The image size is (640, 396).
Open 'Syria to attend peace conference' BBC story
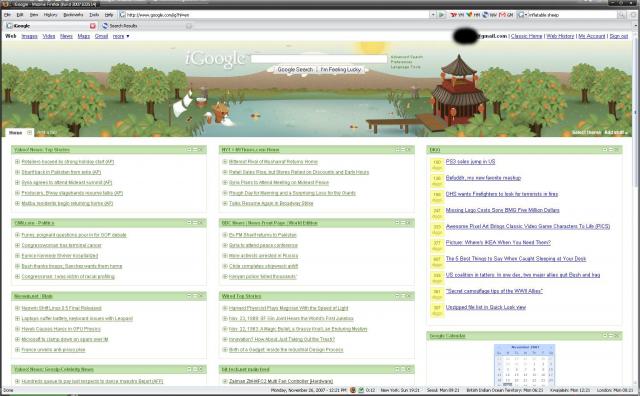pos(263,245)
